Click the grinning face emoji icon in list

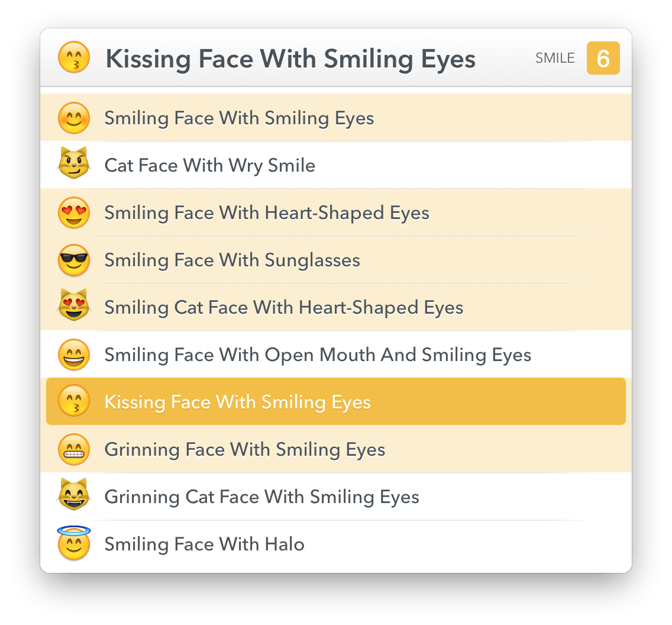point(74,449)
